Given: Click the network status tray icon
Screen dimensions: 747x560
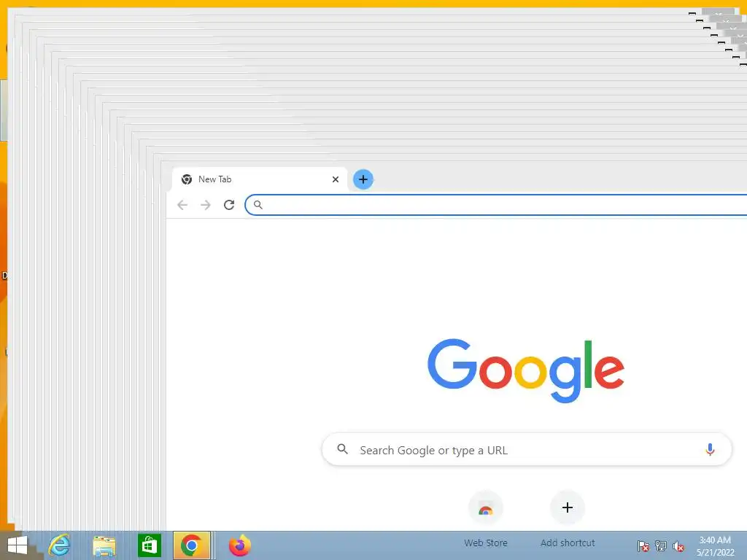Looking at the screenshot, I should [661, 545].
